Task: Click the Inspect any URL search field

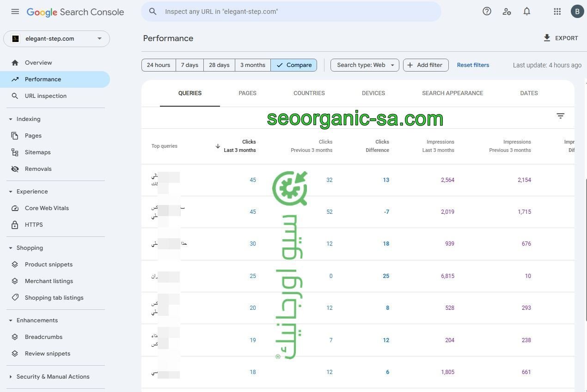Action: [x=296, y=12]
